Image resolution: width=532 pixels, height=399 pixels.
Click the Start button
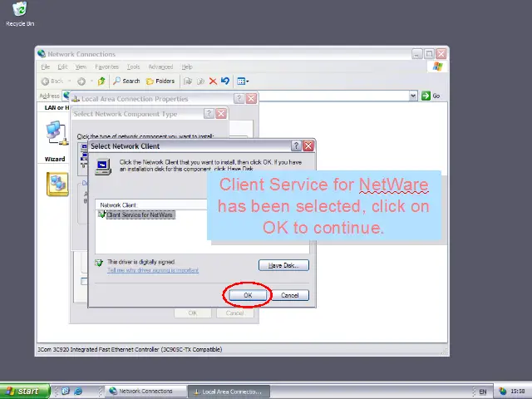(x=24, y=392)
